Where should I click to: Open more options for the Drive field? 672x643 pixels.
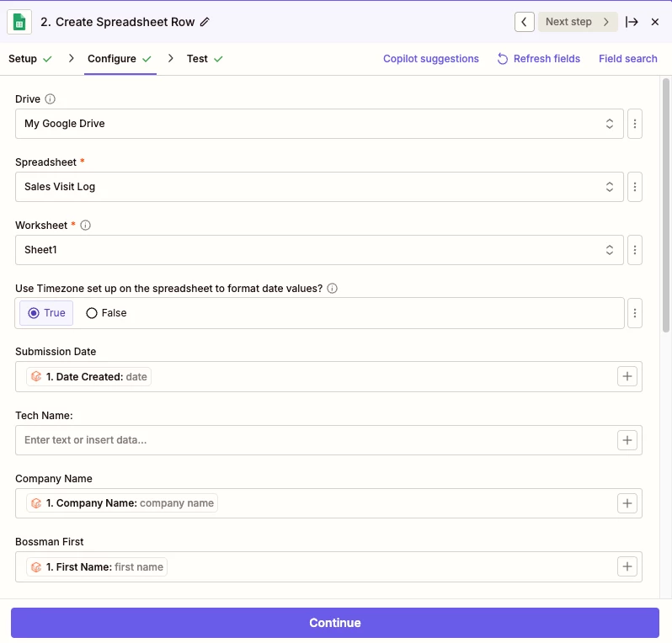coord(635,124)
